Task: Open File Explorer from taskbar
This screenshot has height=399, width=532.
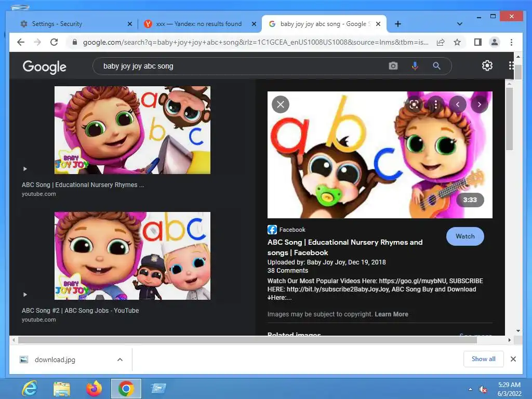Action: coord(61,389)
